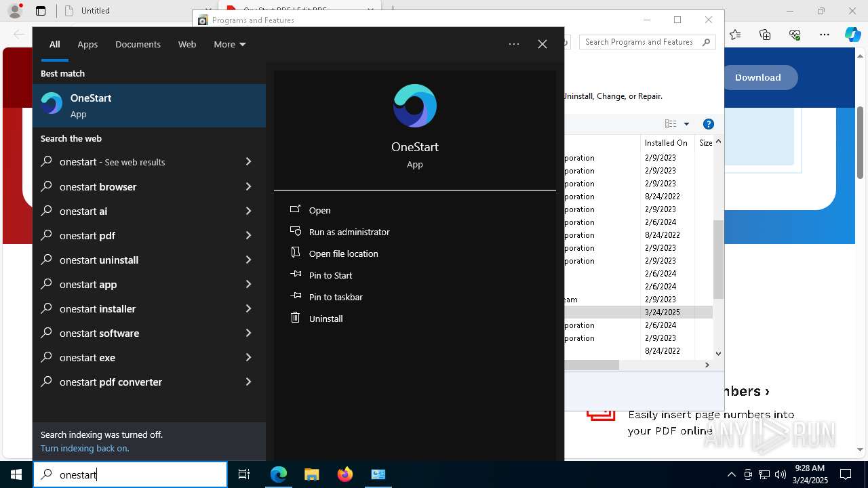Viewport: 868px width, 488px height.
Task: Show hidden system tray icons
Action: (x=731, y=474)
